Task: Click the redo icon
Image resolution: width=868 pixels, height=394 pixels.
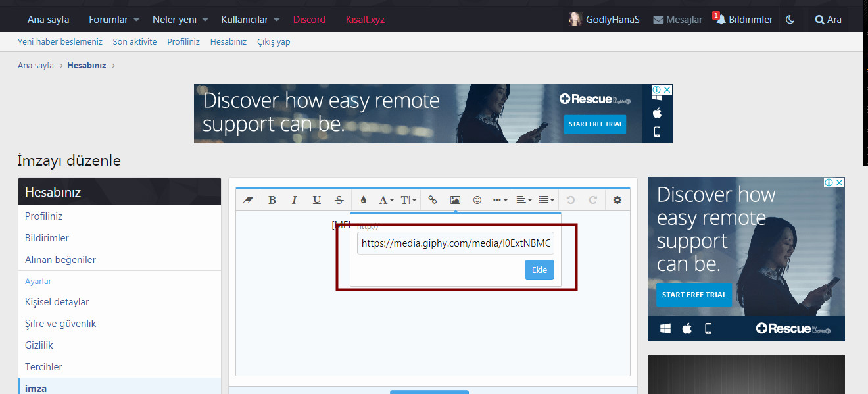Action: coord(593,200)
